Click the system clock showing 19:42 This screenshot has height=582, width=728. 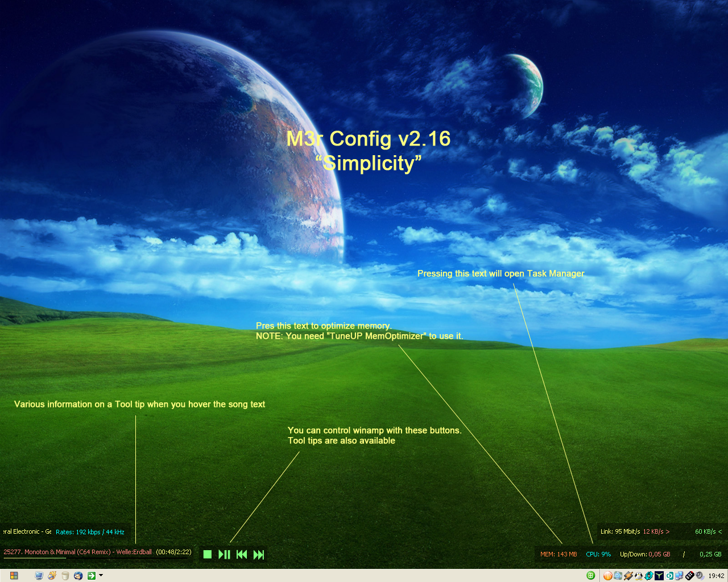[x=716, y=576]
